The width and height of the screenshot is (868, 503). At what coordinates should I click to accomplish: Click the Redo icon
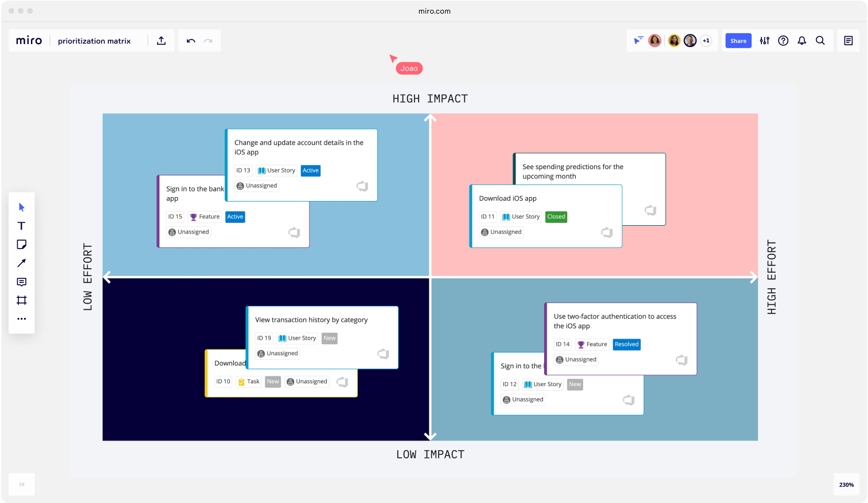(208, 40)
